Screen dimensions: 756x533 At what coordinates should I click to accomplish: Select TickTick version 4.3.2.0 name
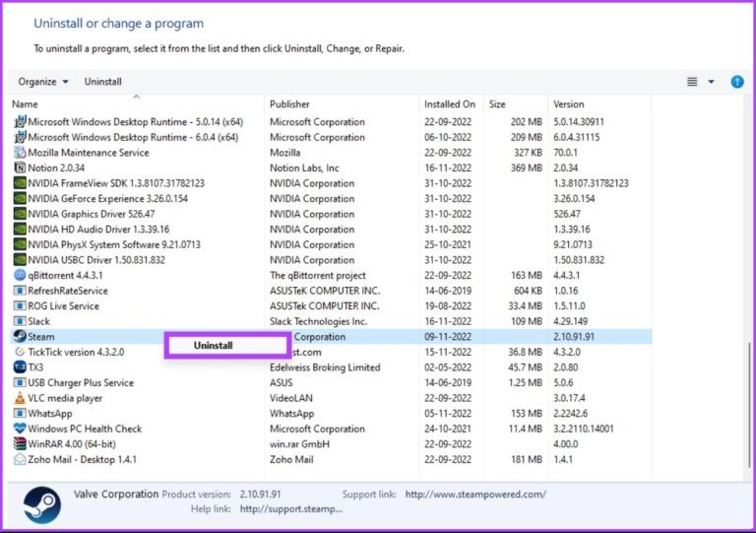pos(76,352)
